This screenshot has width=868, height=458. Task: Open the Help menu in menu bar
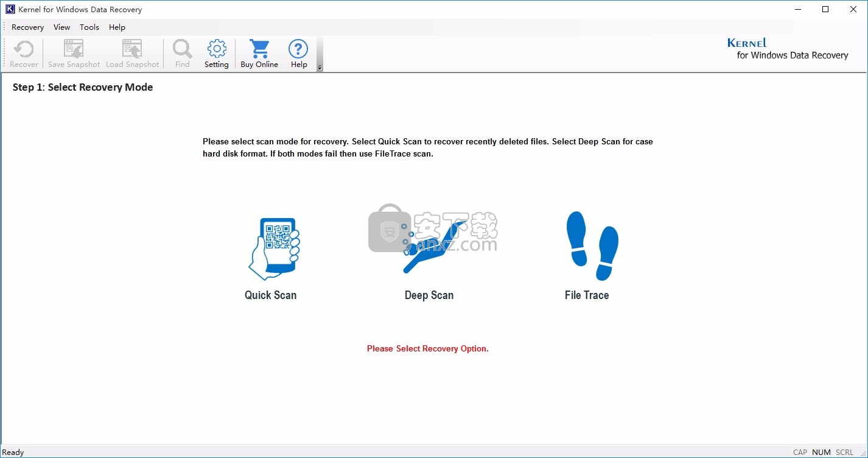(x=117, y=27)
